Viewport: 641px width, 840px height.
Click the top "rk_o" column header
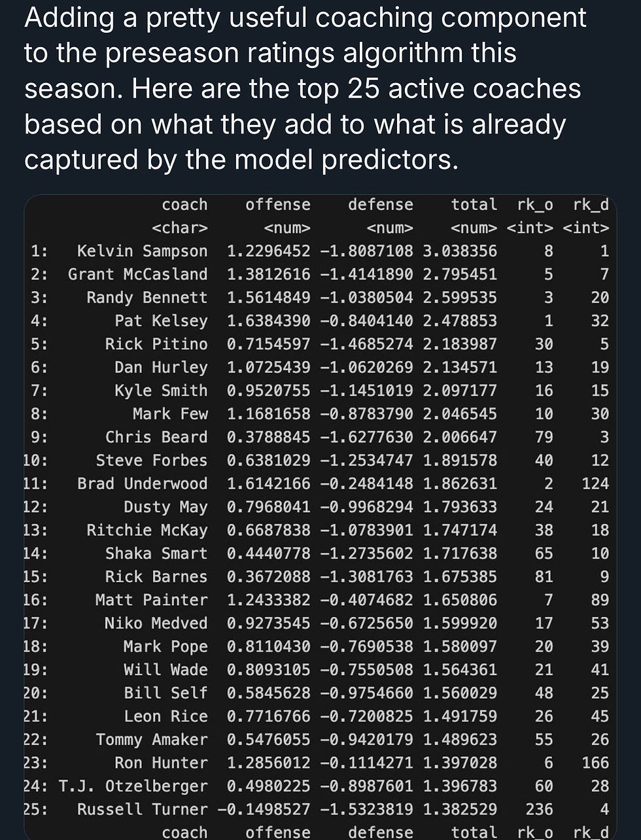tap(534, 205)
